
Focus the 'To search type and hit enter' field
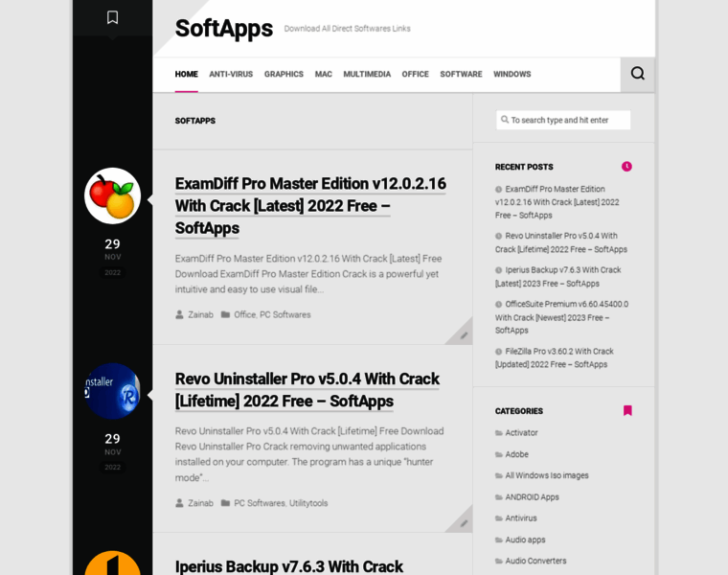tap(563, 120)
